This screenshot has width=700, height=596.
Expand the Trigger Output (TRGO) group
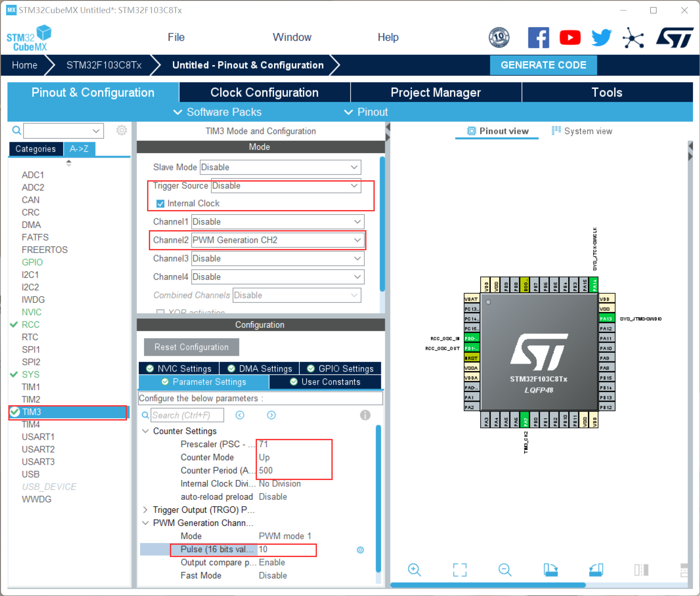coord(145,510)
